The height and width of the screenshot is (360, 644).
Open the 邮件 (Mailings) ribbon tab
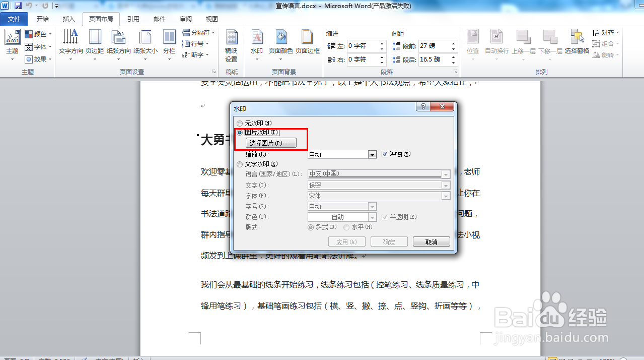tap(159, 18)
